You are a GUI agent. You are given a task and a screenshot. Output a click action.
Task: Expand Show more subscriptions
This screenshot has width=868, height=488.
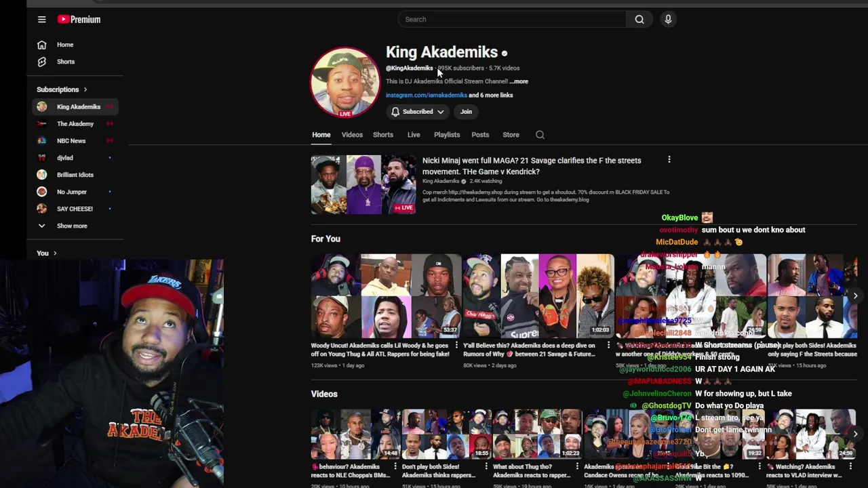75,226
